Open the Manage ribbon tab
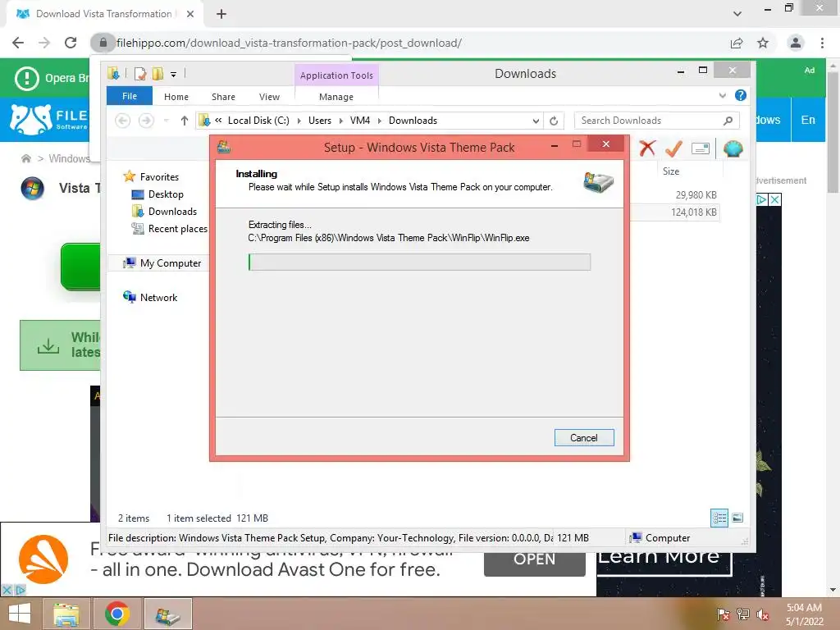The image size is (840, 630). 336,97
